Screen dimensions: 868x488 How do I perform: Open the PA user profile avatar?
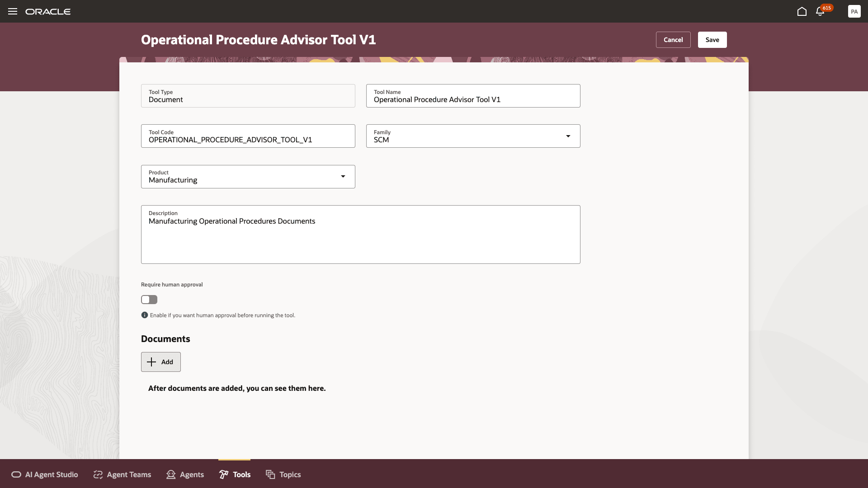(854, 11)
